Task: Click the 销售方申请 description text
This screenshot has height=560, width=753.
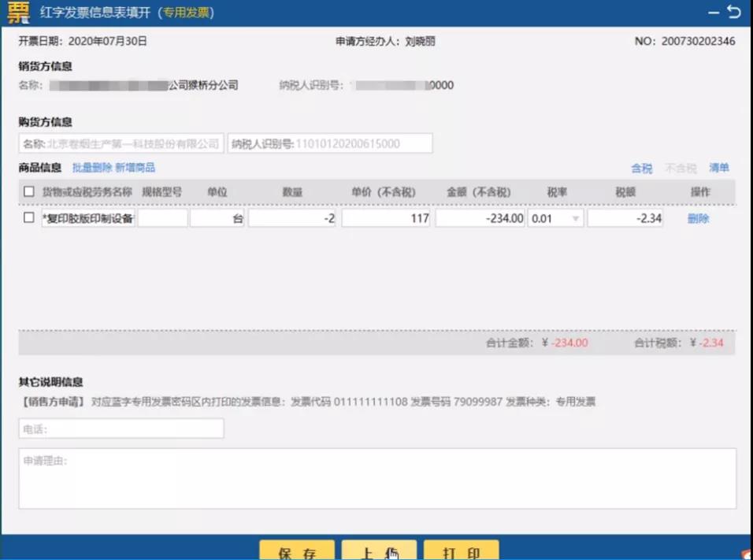Action: click(307, 402)
